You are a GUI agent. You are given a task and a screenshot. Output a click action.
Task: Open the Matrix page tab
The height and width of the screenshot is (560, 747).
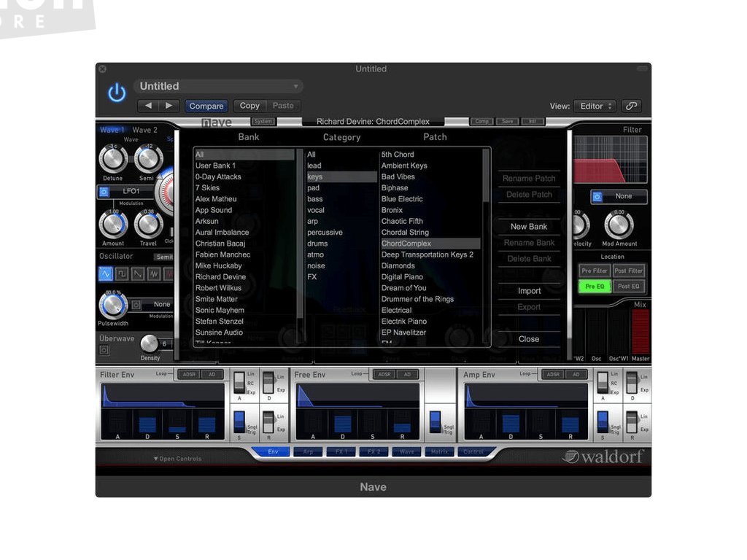[439, 451]
